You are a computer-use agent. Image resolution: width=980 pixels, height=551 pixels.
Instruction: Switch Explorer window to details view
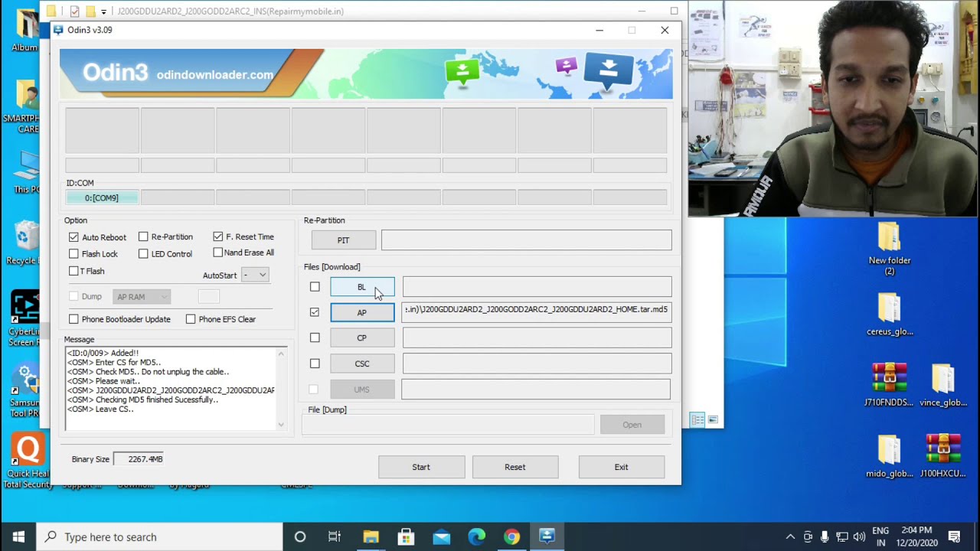pos(697,419)
